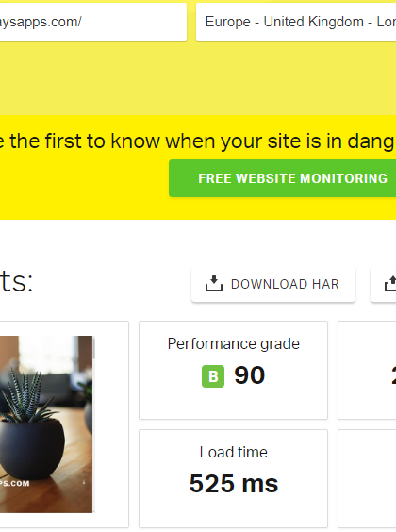The width and height of the screenshot is (396, 532).
Task: Click the green B grade badge
Action: click(213, 376)
